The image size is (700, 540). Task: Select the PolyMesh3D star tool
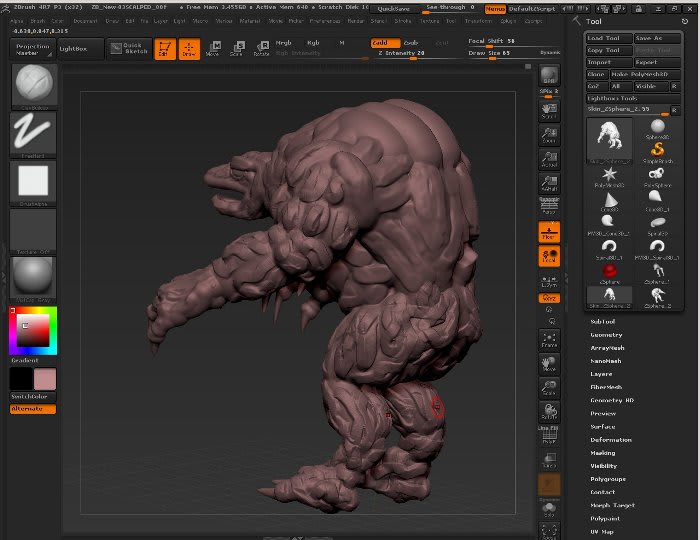(x=609, y=177)
